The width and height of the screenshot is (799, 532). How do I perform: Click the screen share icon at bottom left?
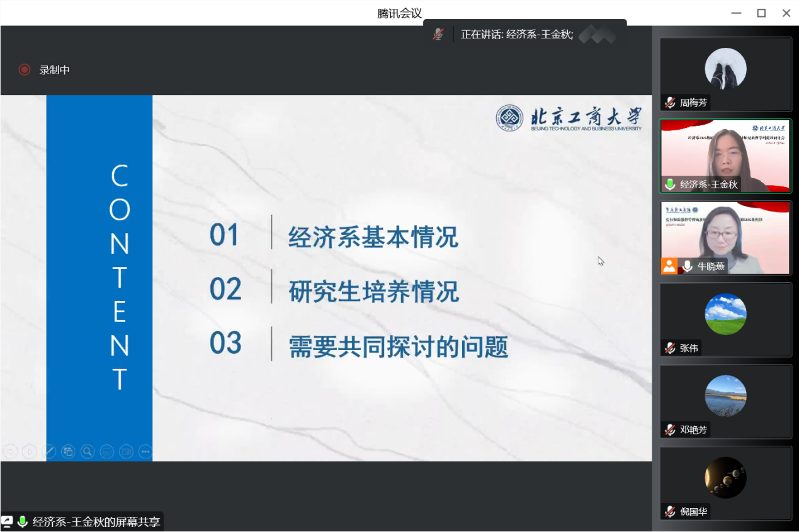[7, 521]
